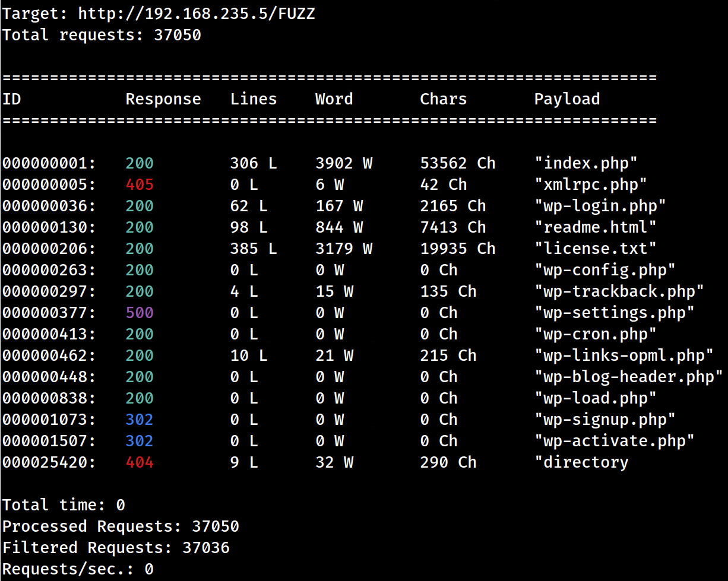Click the "wp-cron.php" payload text
The width and height of the screenshot is (728, 581).
[596, 334]
